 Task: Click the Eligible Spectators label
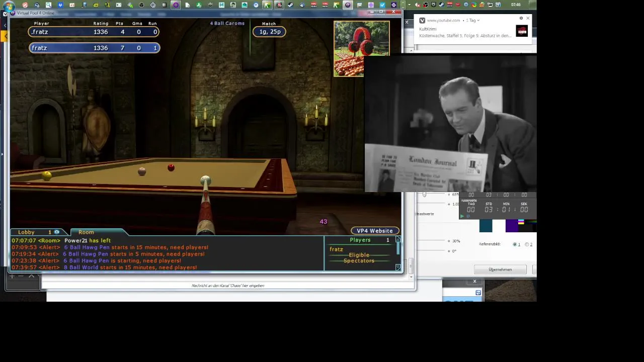359,258
